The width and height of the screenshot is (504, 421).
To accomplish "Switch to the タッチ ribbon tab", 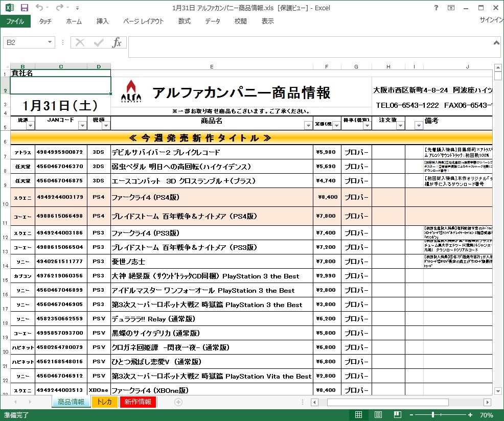I will point(45,21).
